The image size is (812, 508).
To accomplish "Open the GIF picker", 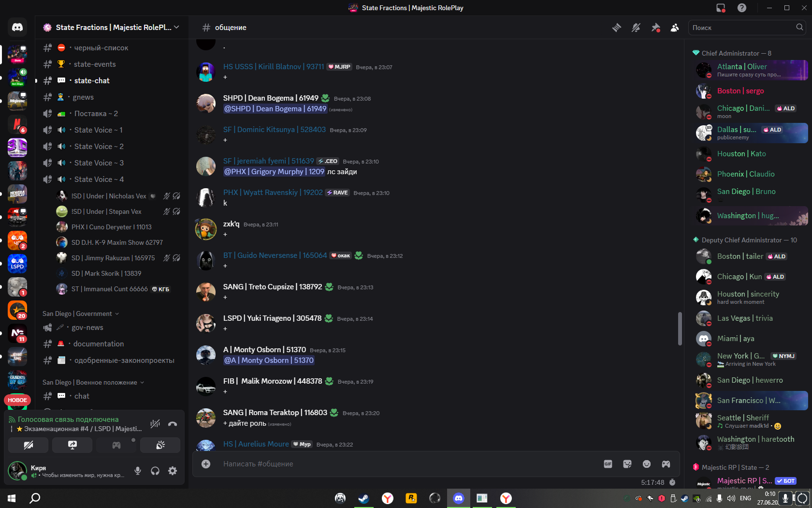I will click(x=608, y=464).
